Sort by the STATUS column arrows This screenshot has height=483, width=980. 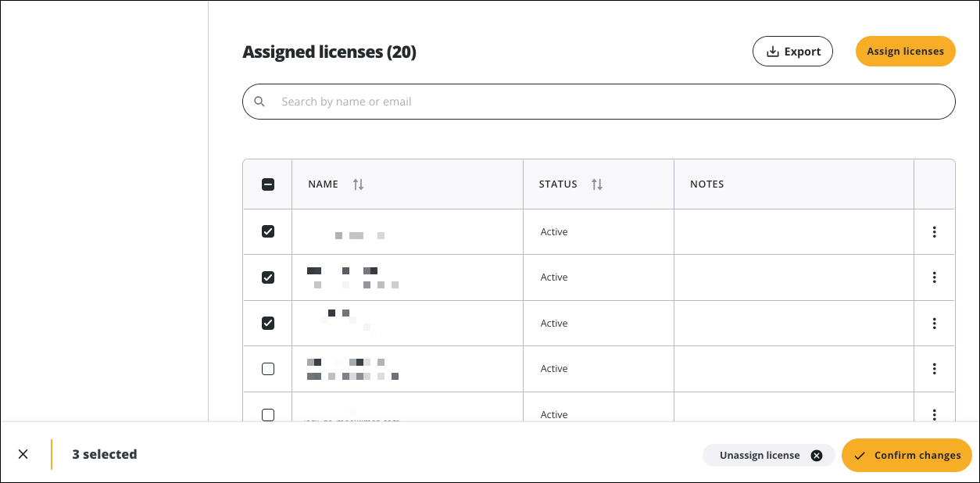[597, 184]
